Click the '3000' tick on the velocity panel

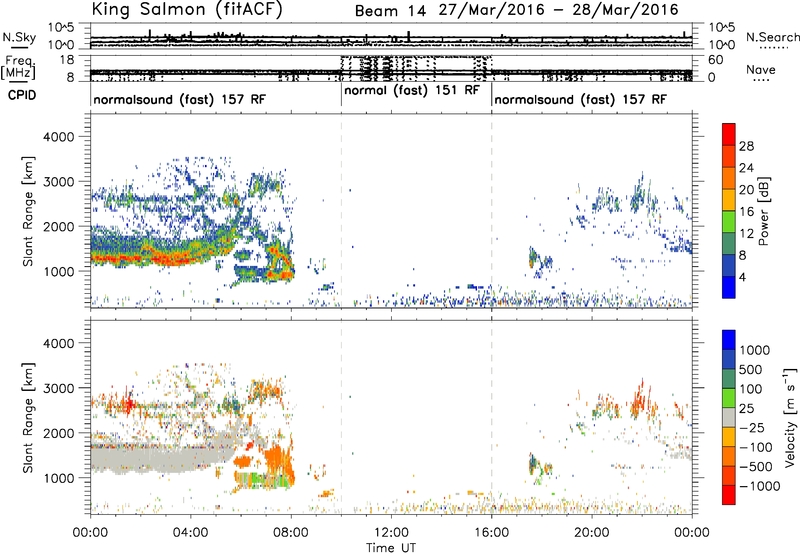coord(58,388)
